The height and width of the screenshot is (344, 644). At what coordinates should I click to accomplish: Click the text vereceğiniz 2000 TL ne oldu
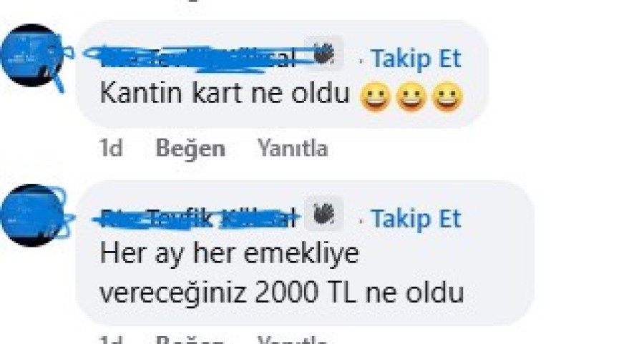(x=282, y=293)
